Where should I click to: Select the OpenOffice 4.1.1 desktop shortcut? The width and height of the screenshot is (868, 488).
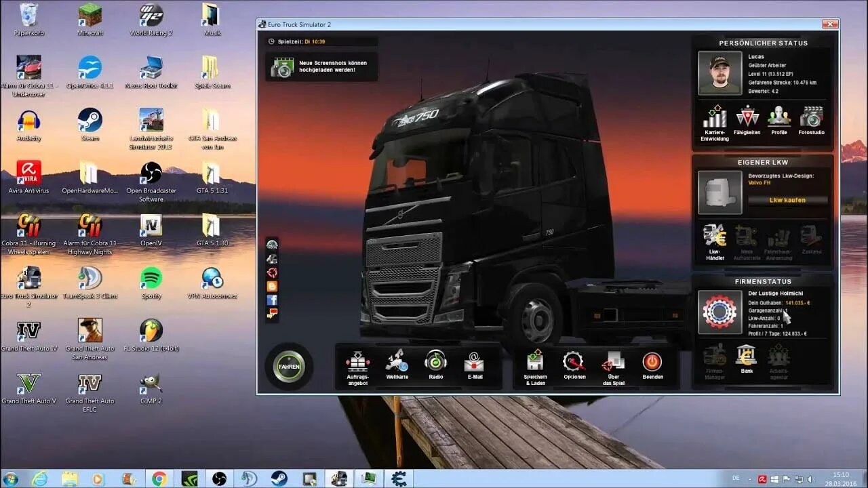90,73
